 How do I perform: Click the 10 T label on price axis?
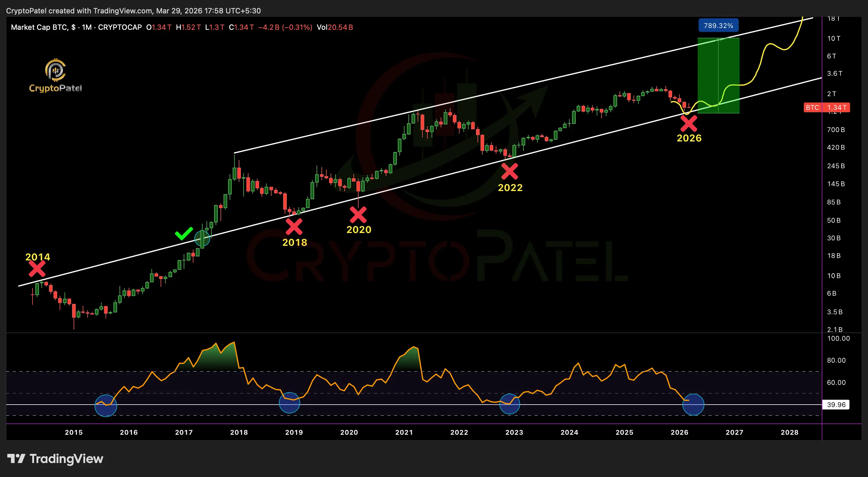(834, 38)
